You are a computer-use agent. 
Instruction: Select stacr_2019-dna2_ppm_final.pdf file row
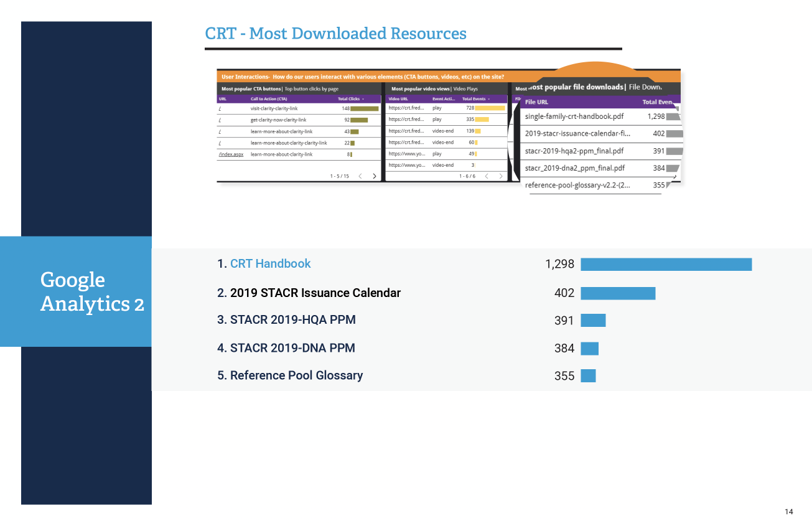[574, 168]
